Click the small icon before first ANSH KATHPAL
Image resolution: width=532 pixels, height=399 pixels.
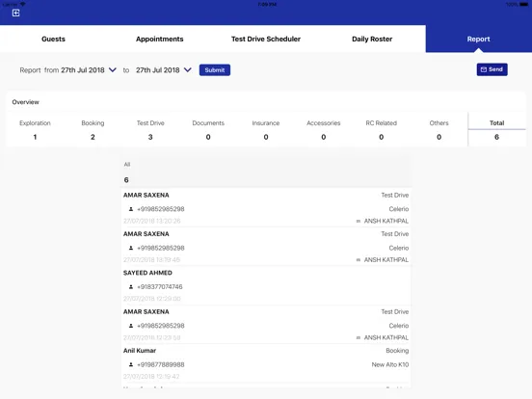pos(359,222)
